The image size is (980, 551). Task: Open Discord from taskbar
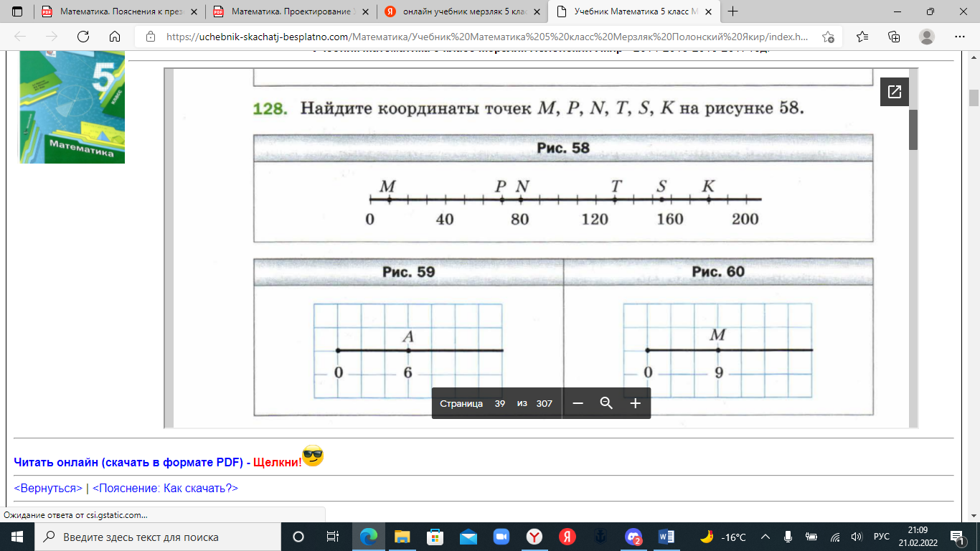point(633,537)
